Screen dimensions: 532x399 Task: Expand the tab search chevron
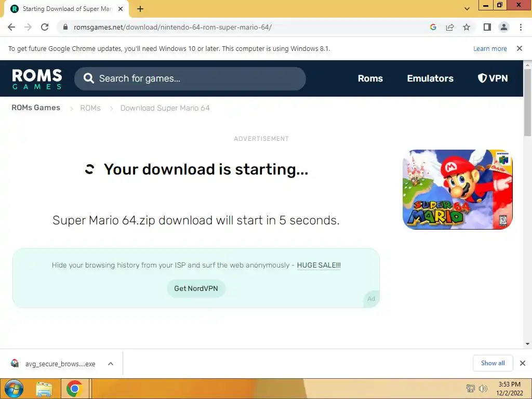(467, 9)
